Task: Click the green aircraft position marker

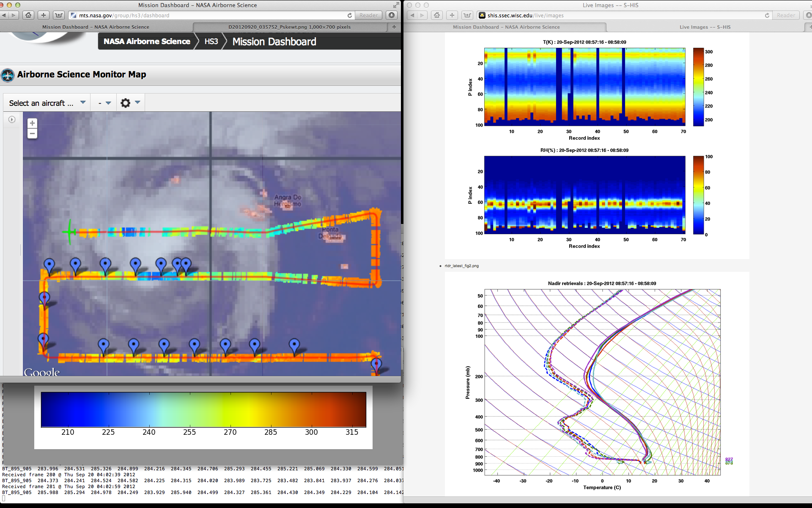Action: click(70, 232)
